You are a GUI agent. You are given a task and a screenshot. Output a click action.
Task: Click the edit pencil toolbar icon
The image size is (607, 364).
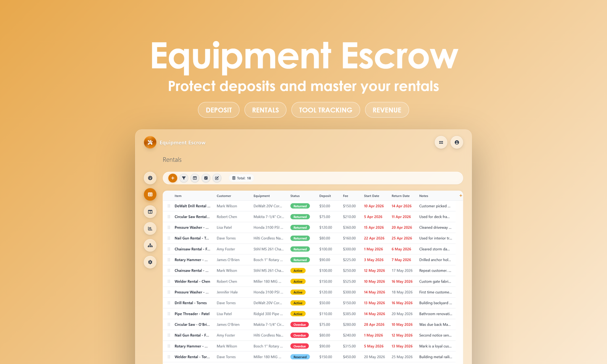click(x=217, y=178)
